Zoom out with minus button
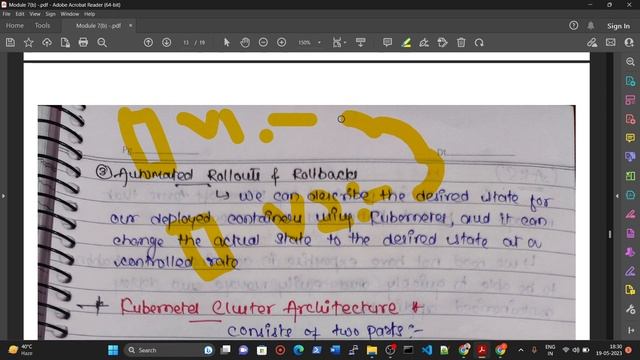 (263, 42)
